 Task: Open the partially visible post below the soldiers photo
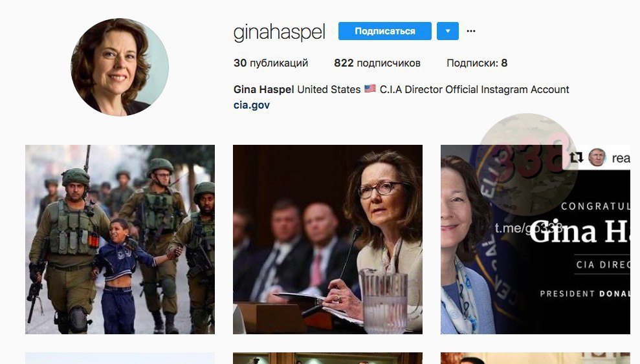point(120,358)
